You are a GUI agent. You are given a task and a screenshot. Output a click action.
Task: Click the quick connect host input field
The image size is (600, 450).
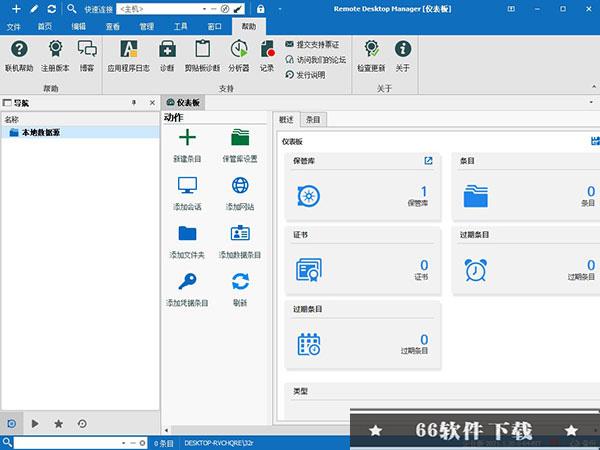158,9
